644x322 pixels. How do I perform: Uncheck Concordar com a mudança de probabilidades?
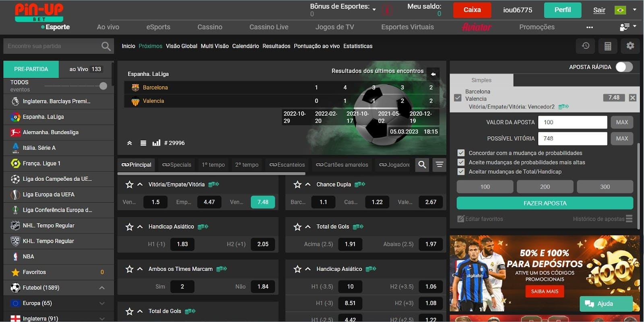tap(461, 153)
